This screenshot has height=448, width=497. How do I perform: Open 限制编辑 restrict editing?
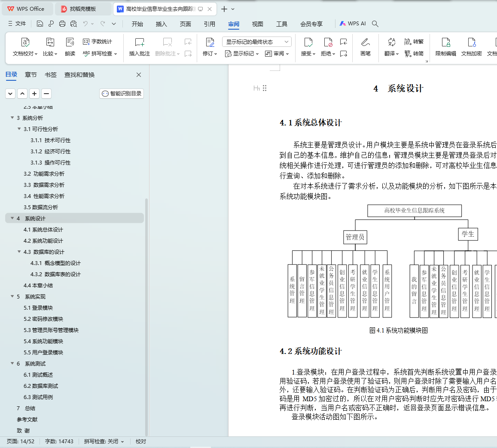[445, 47]
